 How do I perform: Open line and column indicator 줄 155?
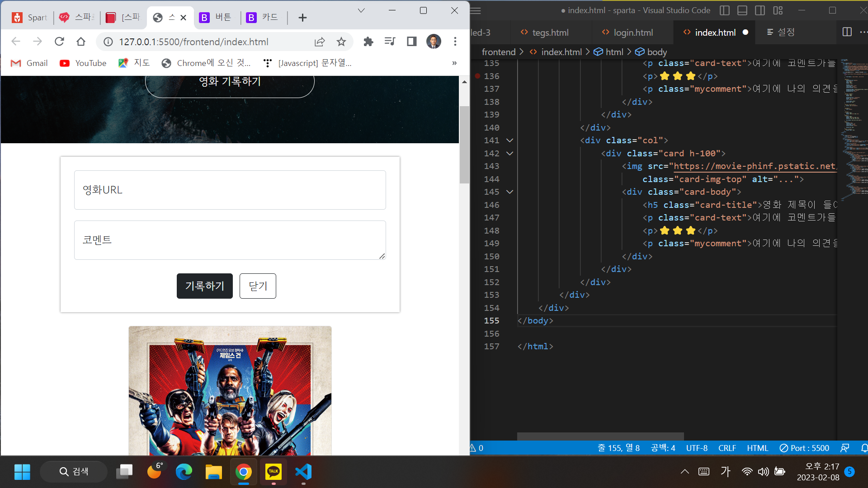click(618, 448)
